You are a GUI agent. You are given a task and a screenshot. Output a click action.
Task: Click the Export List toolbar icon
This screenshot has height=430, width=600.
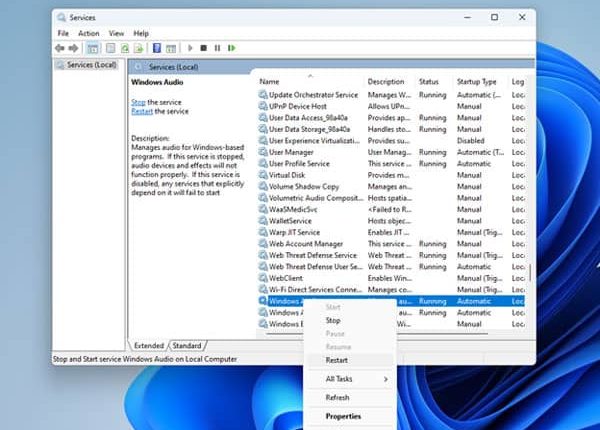pyautogui.click(x=138, y=48)
